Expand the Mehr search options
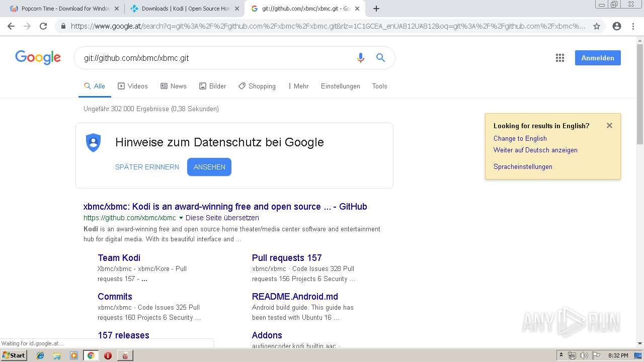This screenshot has width=644, height=362. [298, 86]
